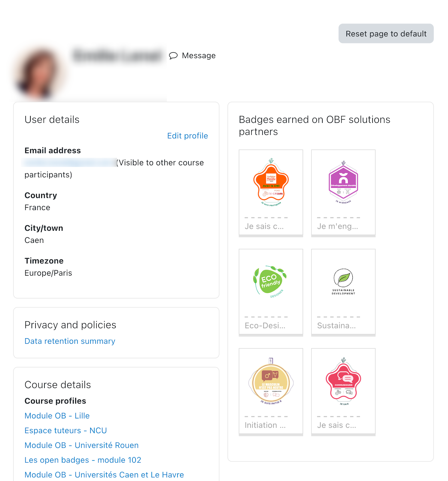Open the Module OB - Lille course profile

pos(57,416)
